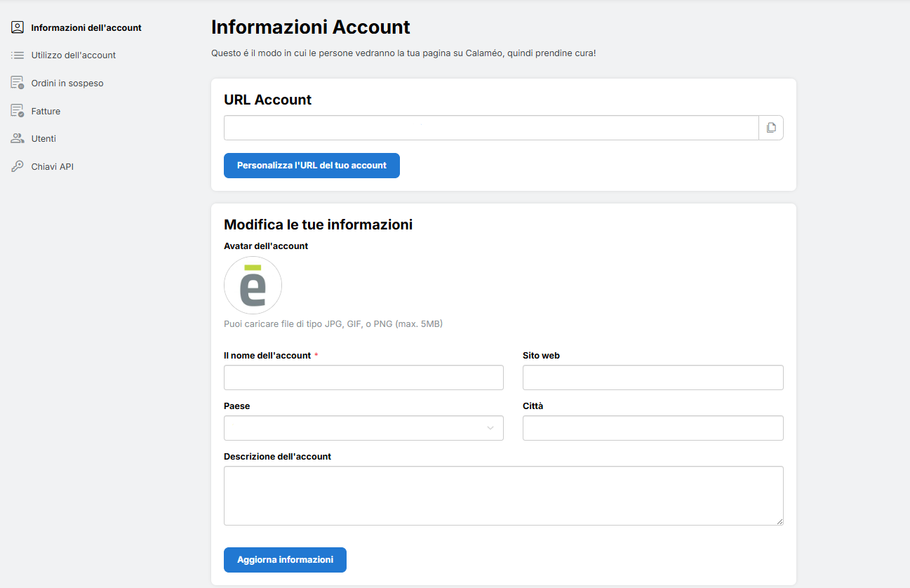Click Personalizza l'URL del tuo account button
Viewport: 910px width, 588px height.
(312, 166)
